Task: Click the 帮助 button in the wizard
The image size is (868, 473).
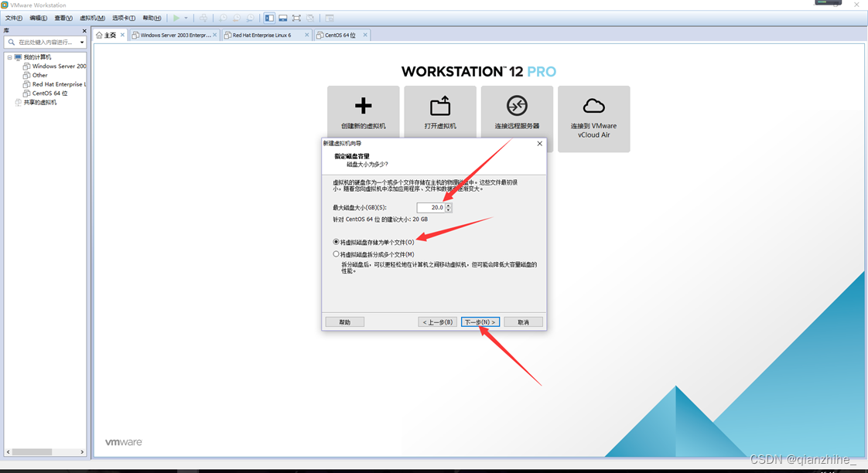Action: [344, 322]
